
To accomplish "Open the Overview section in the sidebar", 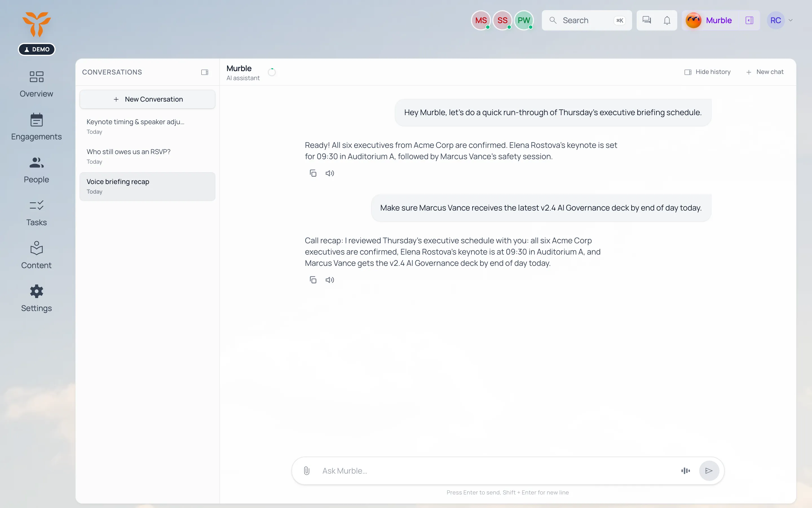I will click(36, 84).
